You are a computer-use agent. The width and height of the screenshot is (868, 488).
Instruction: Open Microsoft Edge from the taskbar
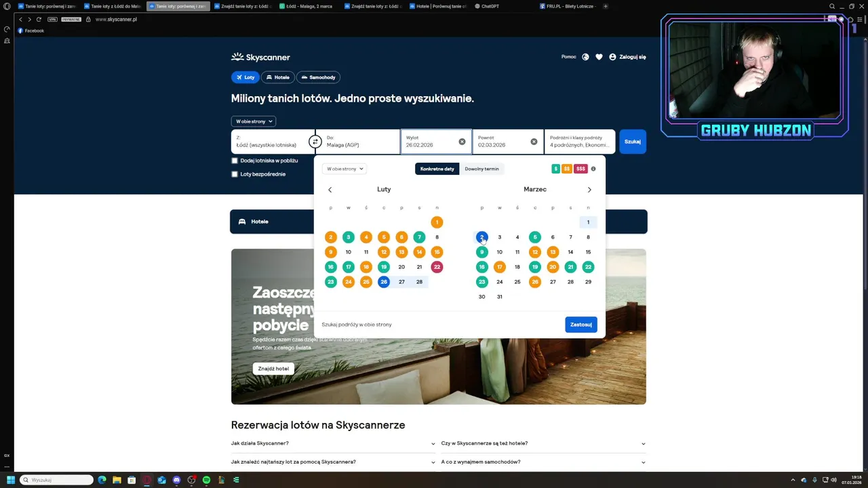click(x=102, y=480)
